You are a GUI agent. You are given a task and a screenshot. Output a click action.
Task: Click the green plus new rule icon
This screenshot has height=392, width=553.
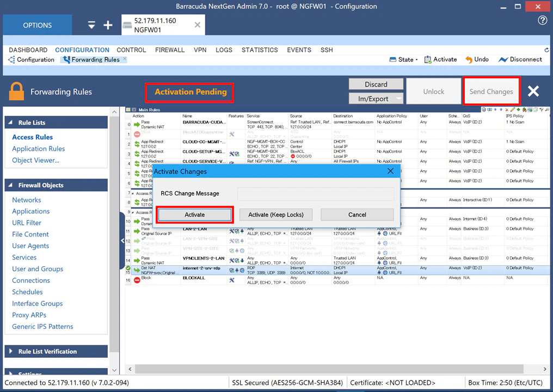click(x=518, y=110)
